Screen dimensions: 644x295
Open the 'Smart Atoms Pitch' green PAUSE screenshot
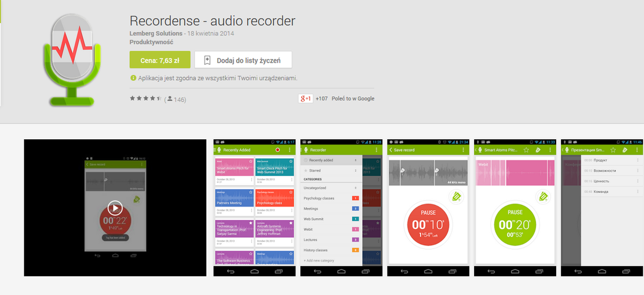pyautogui.click(x=515, y=208)
